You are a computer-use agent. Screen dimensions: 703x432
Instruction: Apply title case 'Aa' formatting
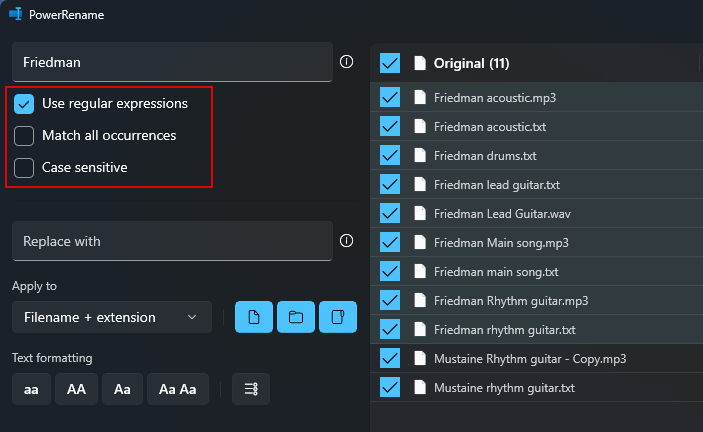[122, 389]
